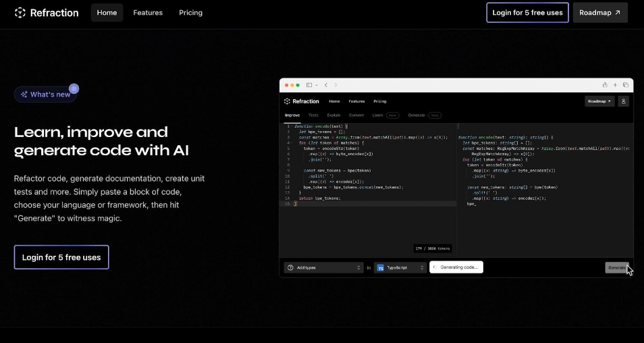Click the New badge beside the Generate tab
644x343 pixels.
435,115
